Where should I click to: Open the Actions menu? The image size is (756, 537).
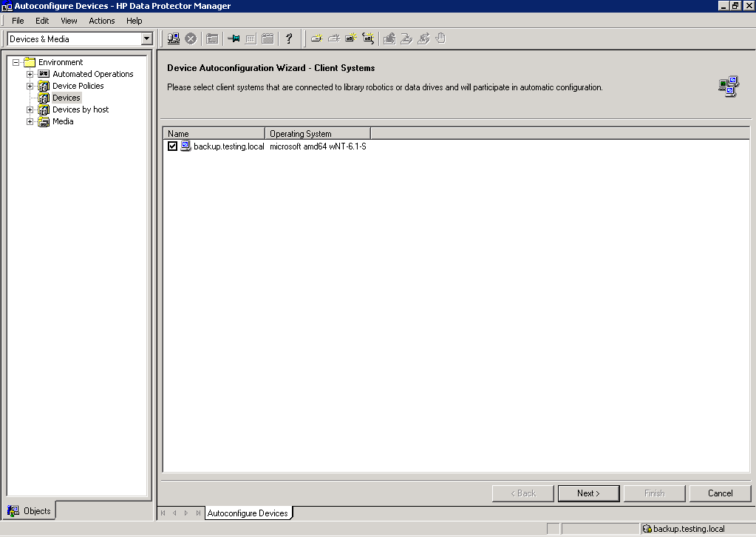tap(102, 21)
